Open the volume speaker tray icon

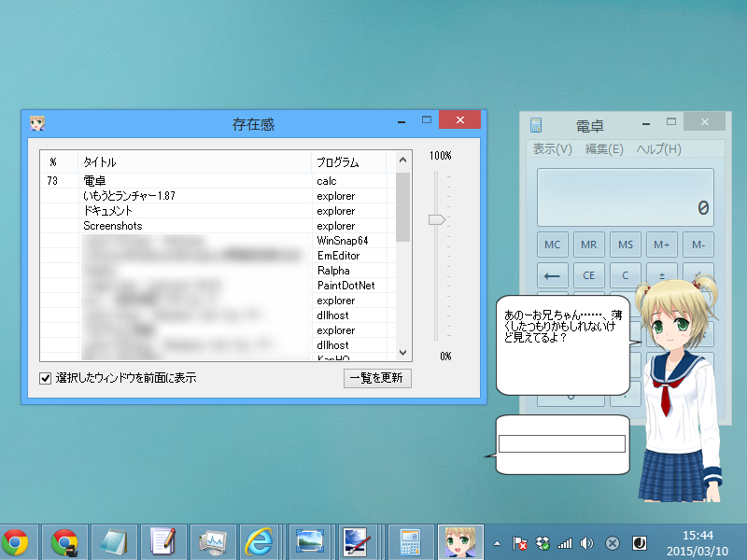coord(587,543)
